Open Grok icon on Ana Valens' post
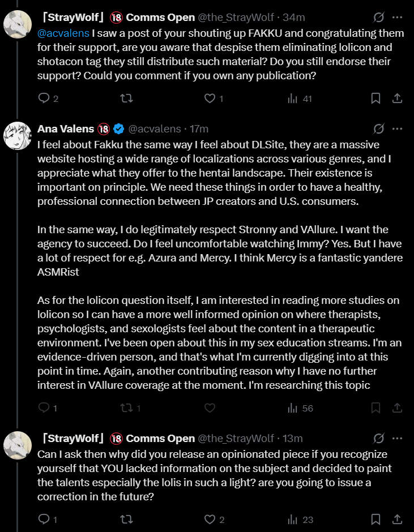 (378, 128)
